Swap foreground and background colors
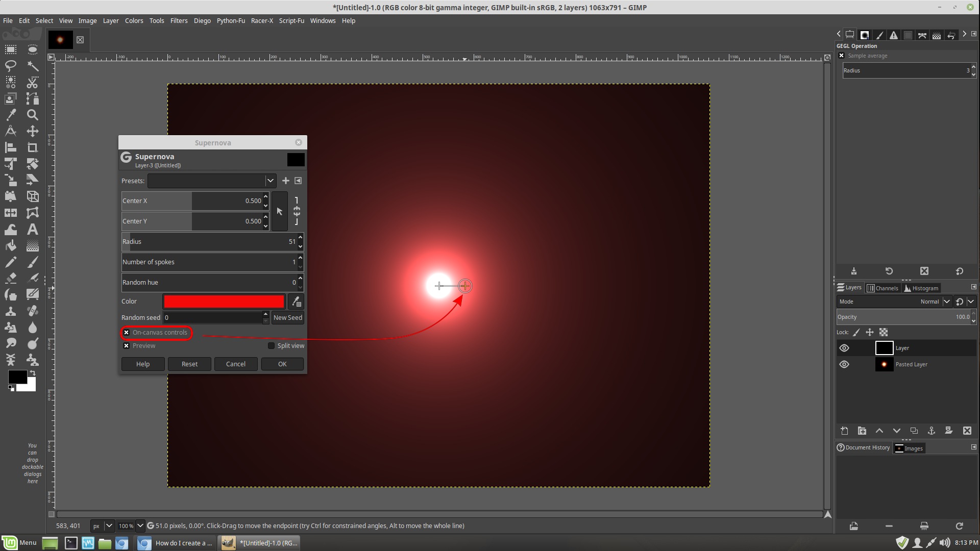Image resolution: width=980 pixels, height=551 pixels. pos(33,373)
